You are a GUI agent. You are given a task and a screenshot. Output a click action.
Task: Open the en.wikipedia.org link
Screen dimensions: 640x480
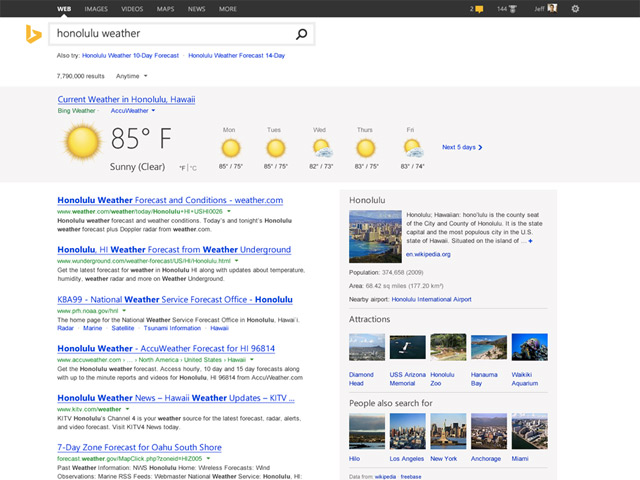point(428,254)
